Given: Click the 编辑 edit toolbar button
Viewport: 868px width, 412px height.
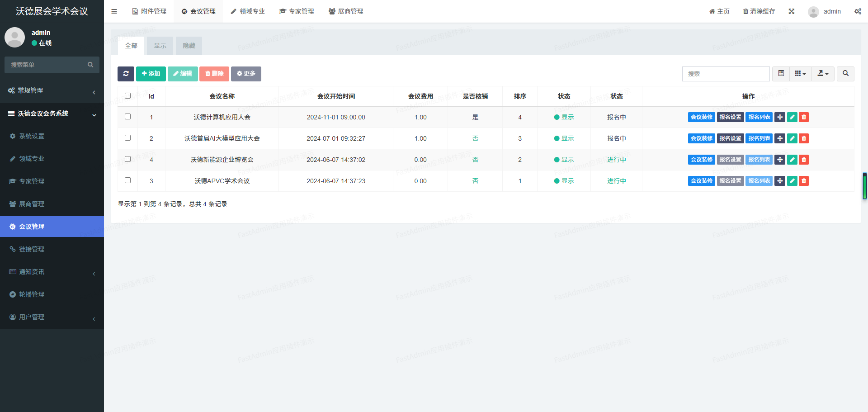Looking at the screenshot, I should point(183,74).
